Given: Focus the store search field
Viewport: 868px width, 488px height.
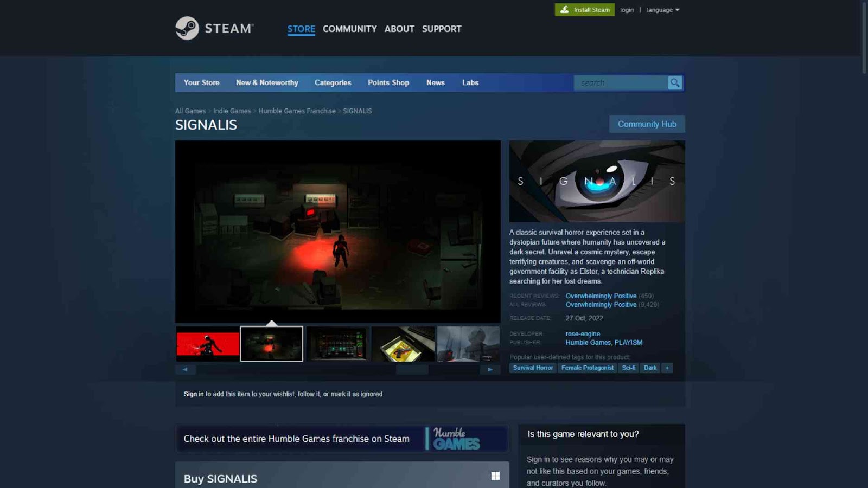Looking at the screenshot, I should [621, 82].
